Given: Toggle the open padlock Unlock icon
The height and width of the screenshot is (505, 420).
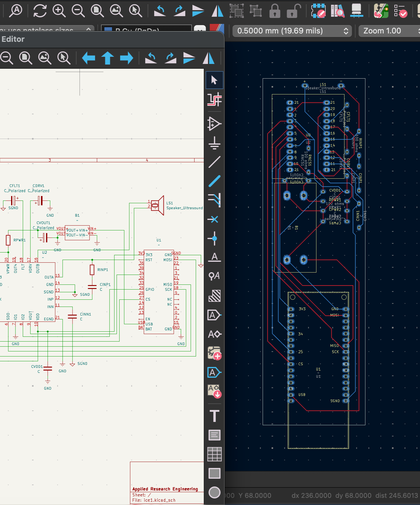Looking at the screenshot, I should click(x=293, y=11).
